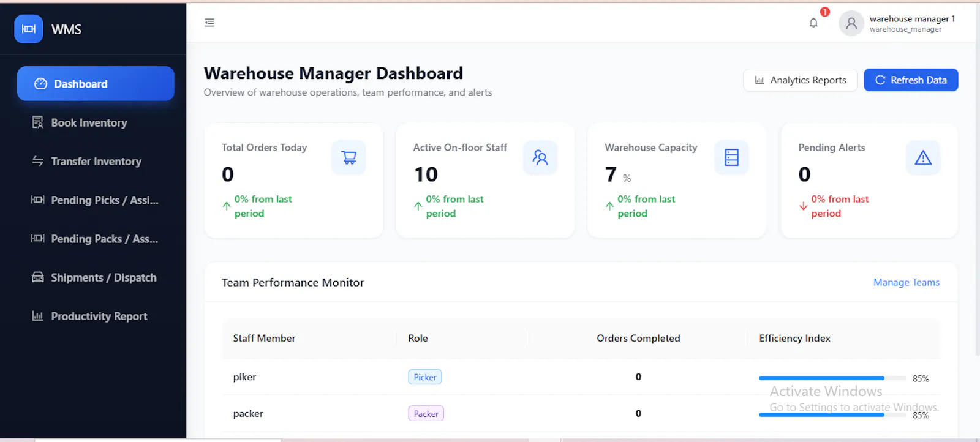Click the Analytics Reports button
The image size is (980, 442).
click(x=801, y=80)
